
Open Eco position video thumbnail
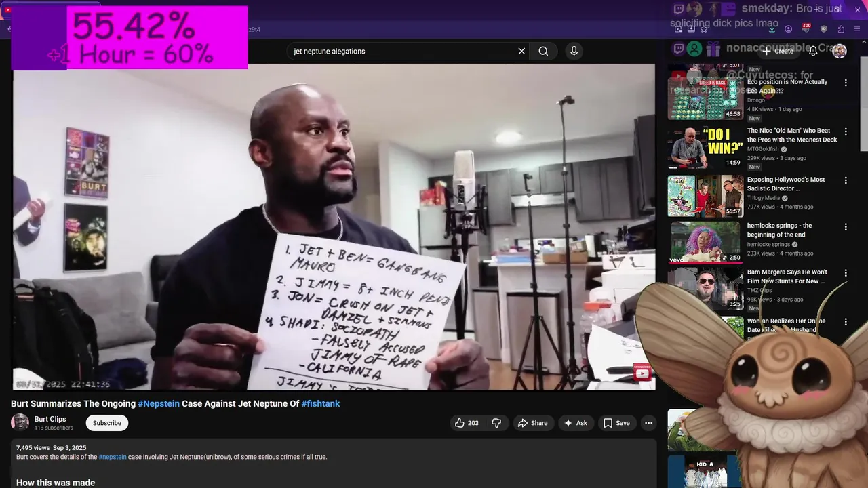(x=705, y=98)
